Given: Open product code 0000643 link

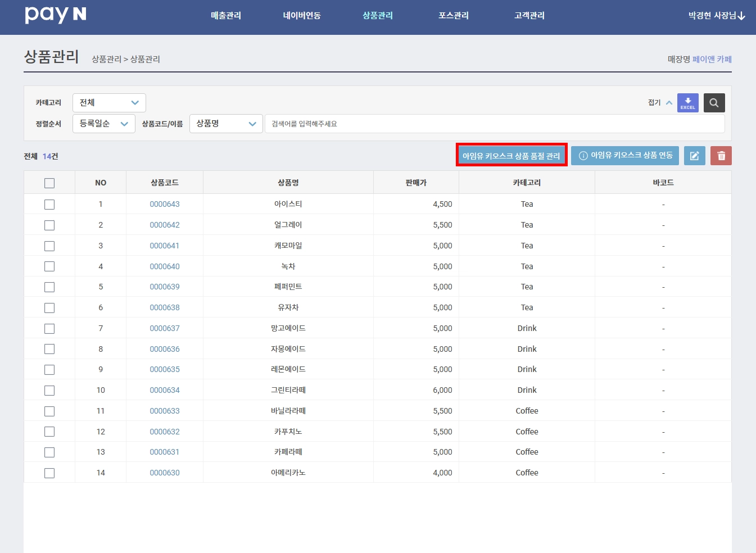Looking at the screenshot, I should pos(165,204).
